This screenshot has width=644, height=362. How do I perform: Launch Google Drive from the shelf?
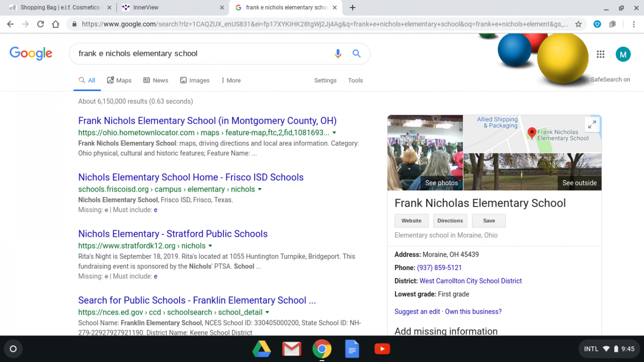coord(262,349)
